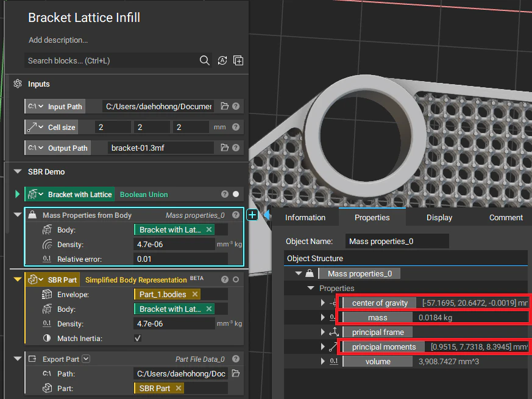Click the Export Part block icon
The image size is (532, 399).
(32, 359)
